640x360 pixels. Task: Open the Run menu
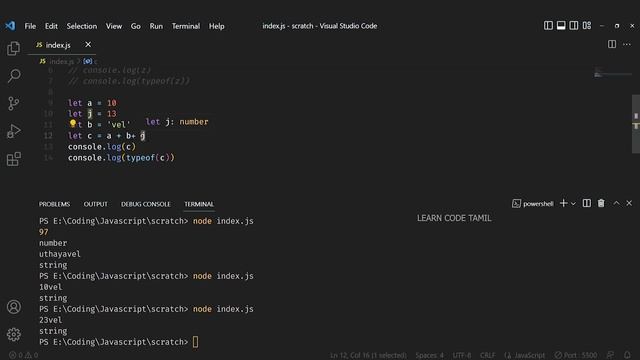pos(156,26)
